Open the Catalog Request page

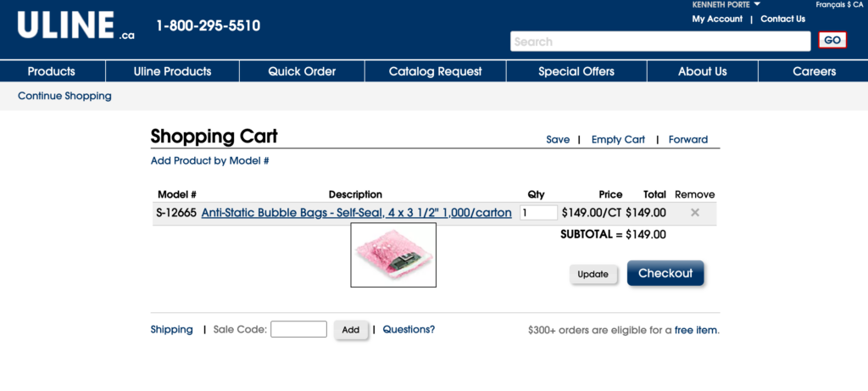[x=435, y=71]
